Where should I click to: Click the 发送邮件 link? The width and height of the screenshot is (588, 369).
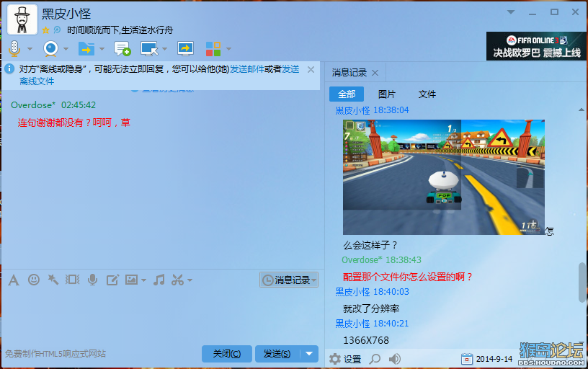click(247, 69)
